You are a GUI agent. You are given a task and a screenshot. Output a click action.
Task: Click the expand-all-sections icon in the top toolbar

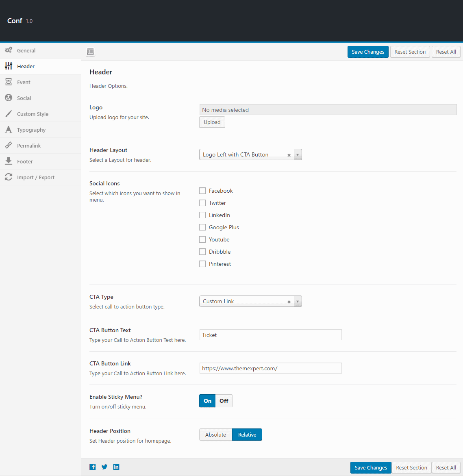click(x=90, y=52)
